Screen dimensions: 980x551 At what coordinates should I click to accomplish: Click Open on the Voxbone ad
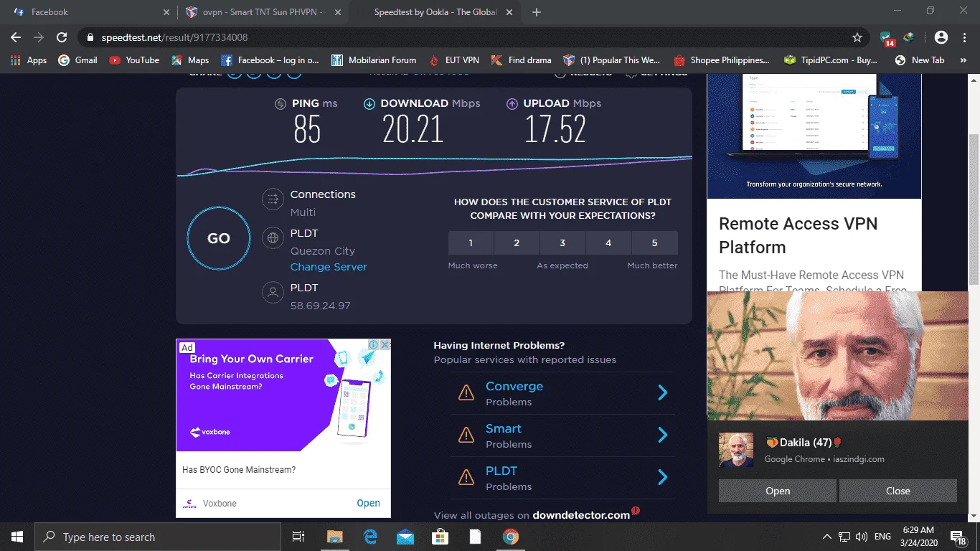pyautogui.click(x=368, y=503)
